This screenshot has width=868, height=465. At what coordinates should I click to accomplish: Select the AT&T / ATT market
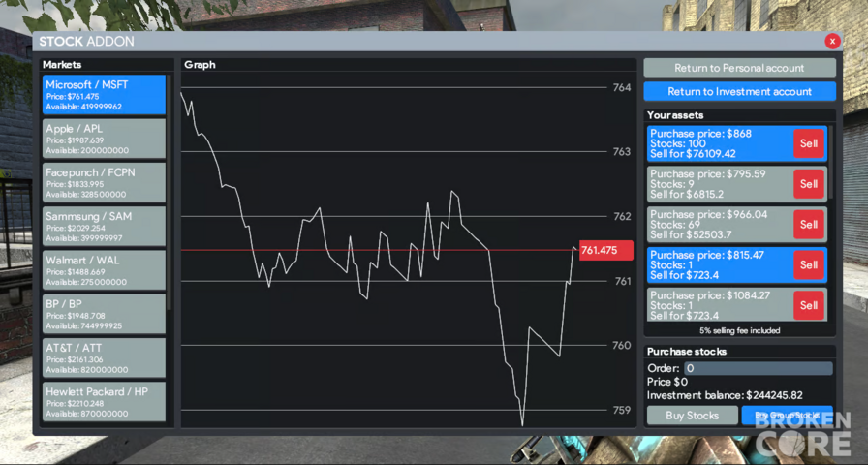point(104,357)
